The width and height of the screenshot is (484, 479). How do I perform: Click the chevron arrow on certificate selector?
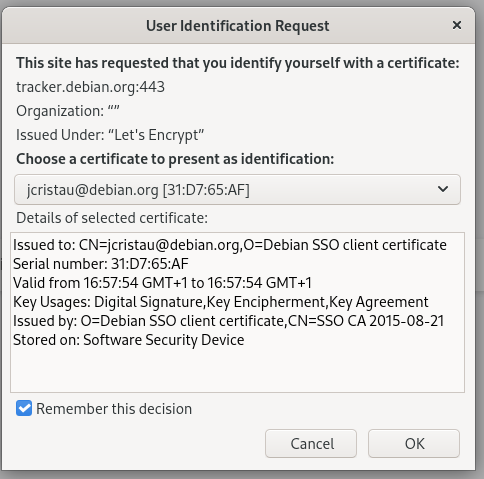click(x=443, y=189)
